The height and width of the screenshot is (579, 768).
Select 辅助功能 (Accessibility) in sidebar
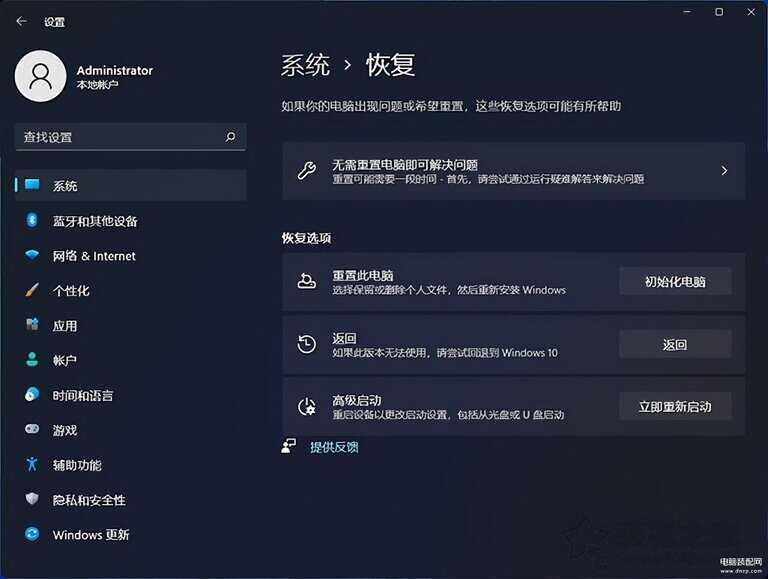pyautogui.click(x=77, y=465)
